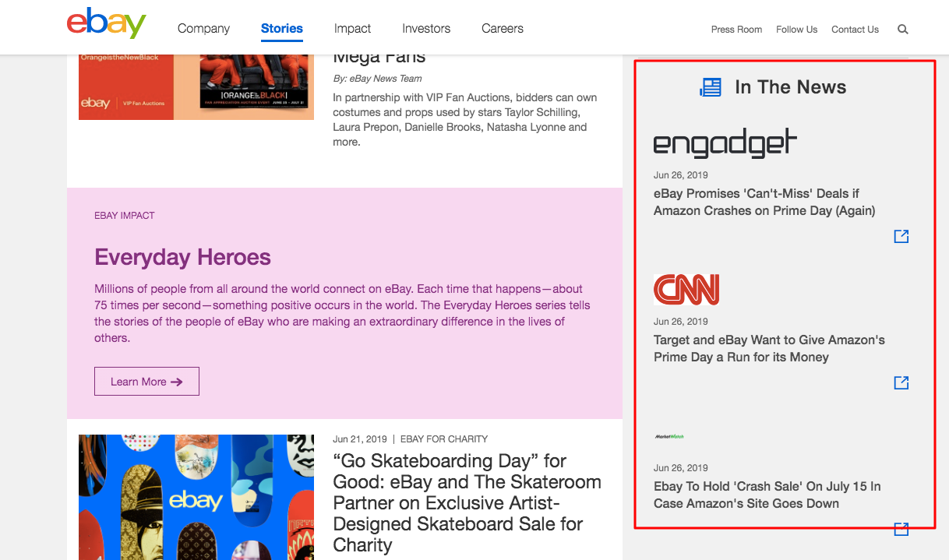
Task: Click the EBAY FOR CHARITY category label
Action: click(444, 439)
